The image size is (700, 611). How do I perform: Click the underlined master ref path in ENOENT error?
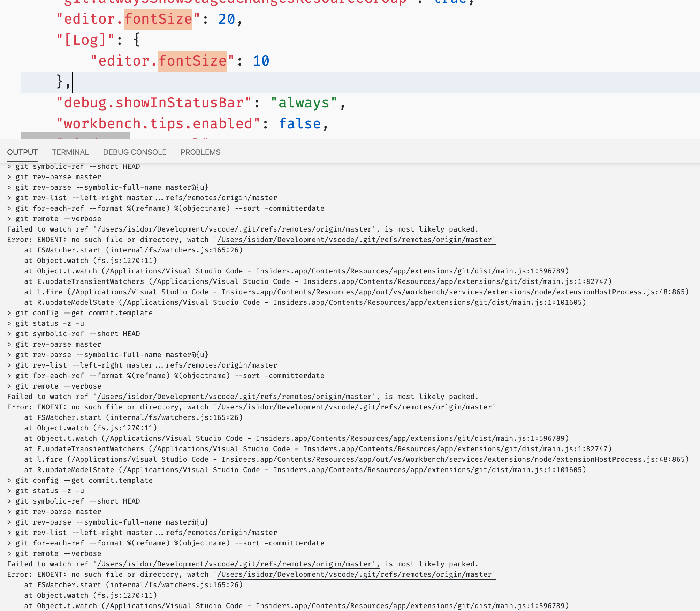click(x=356, y=240)
